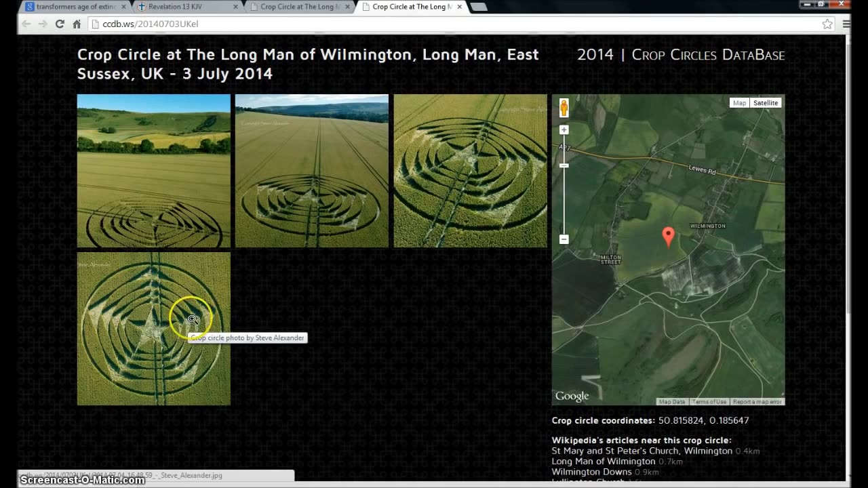Click the red location marker on the map
The height and width of the screenshot is (488, 868).
(x=668, y=237)
